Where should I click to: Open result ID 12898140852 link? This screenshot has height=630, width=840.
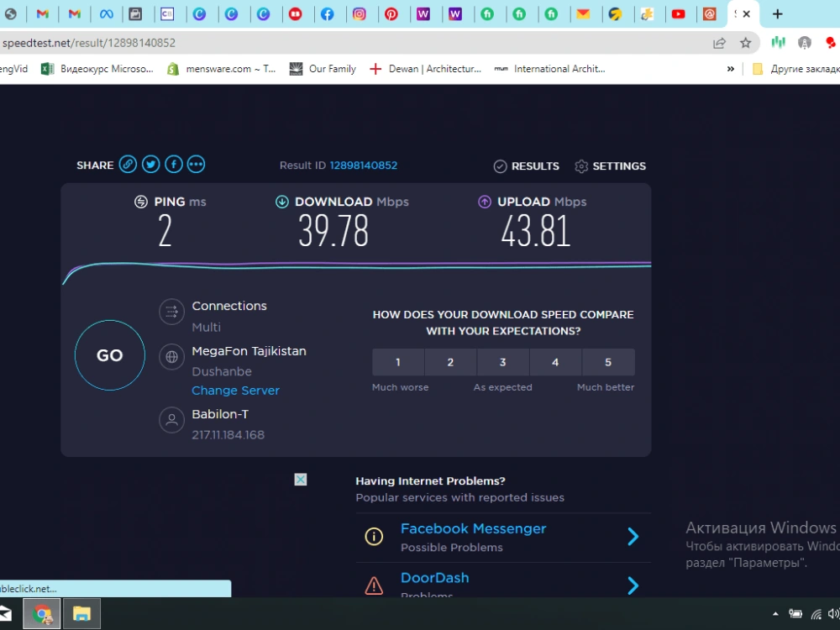pyautogui.click(x=364, y=165)
